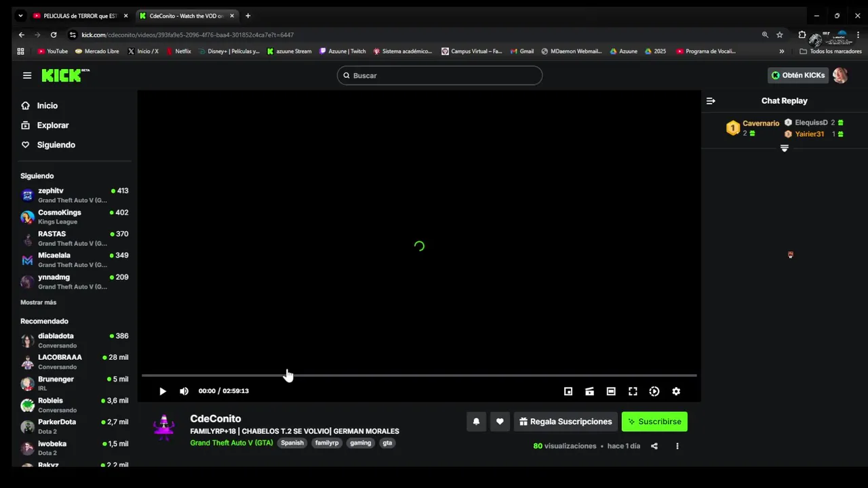Image resolution: width=868 pixels, height=488 pixels.
Task: Open YouTube bookmark
Action: (x=53, y=51)
